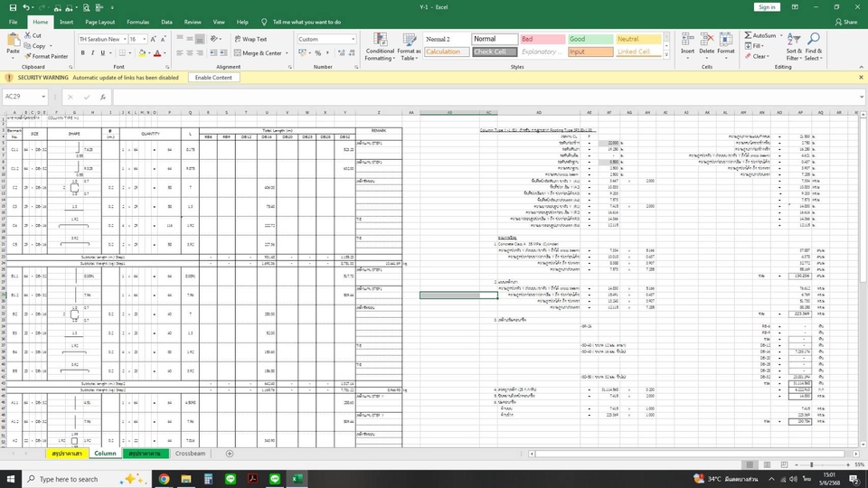The height and width of the screenshot is (488, 868).
Task: Open File Explorer from the taskbar
Action: point(186,479)
